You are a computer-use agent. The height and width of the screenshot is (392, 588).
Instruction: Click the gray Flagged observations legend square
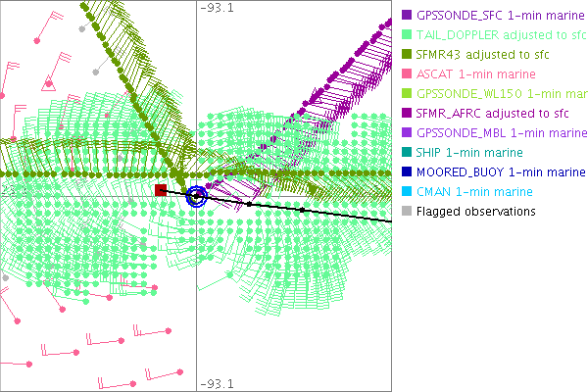click(x=405, y=211)
